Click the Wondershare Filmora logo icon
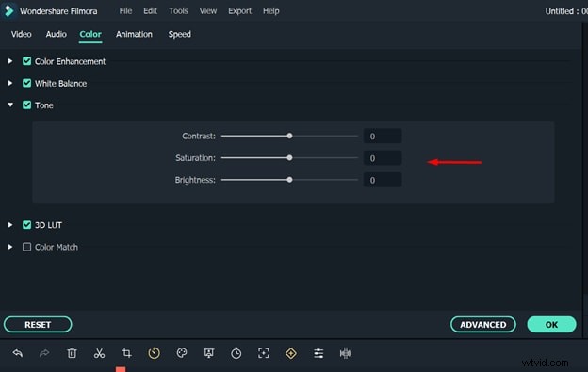Viewport: 588px width, 372px height. [8, 11]
